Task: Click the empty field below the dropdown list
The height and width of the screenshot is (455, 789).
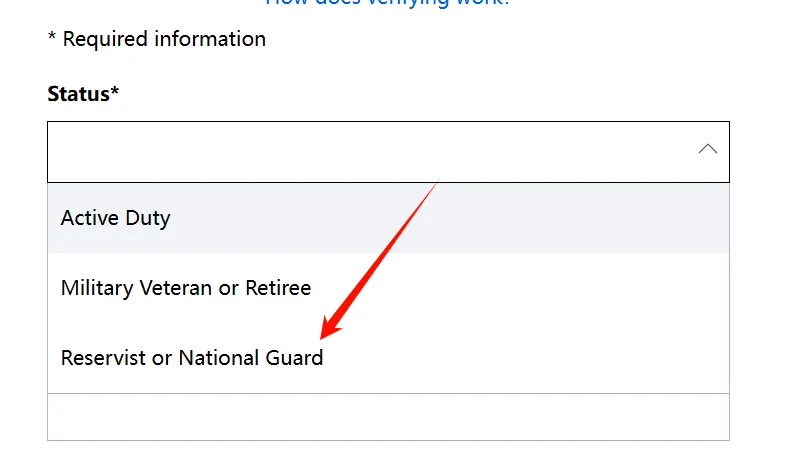Action: pyautogui.click(x=388, y=417)
